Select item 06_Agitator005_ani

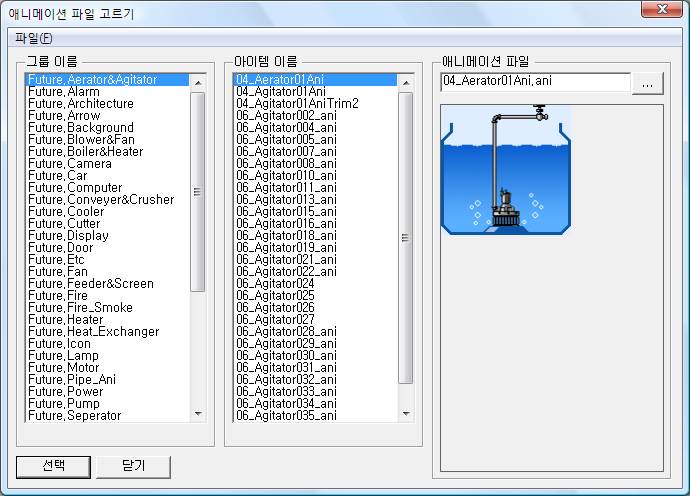click(x=316, y=140)
